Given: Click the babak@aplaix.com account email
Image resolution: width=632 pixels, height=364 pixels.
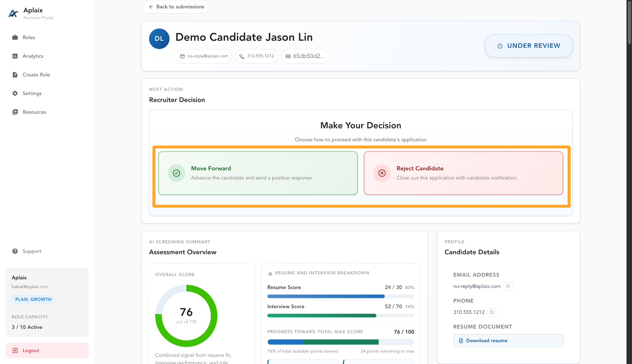Looking at the screenshot, I should pyautogui.click(x=30, y=287).
